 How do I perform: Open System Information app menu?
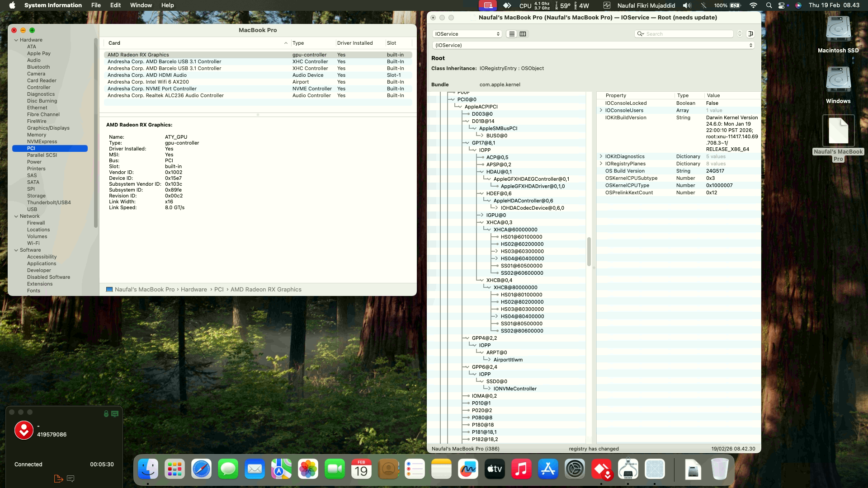pyautogui.click(x=53, y=5)
